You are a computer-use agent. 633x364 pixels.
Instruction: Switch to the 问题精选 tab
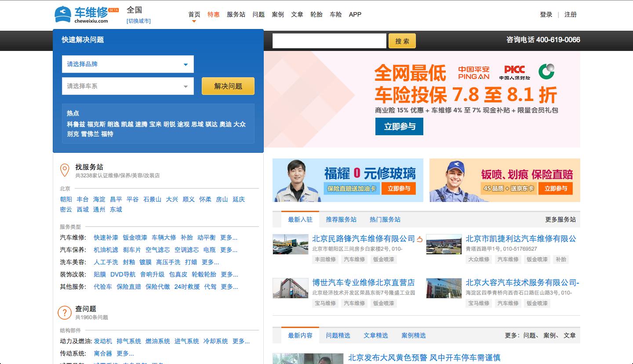(338, 335)
